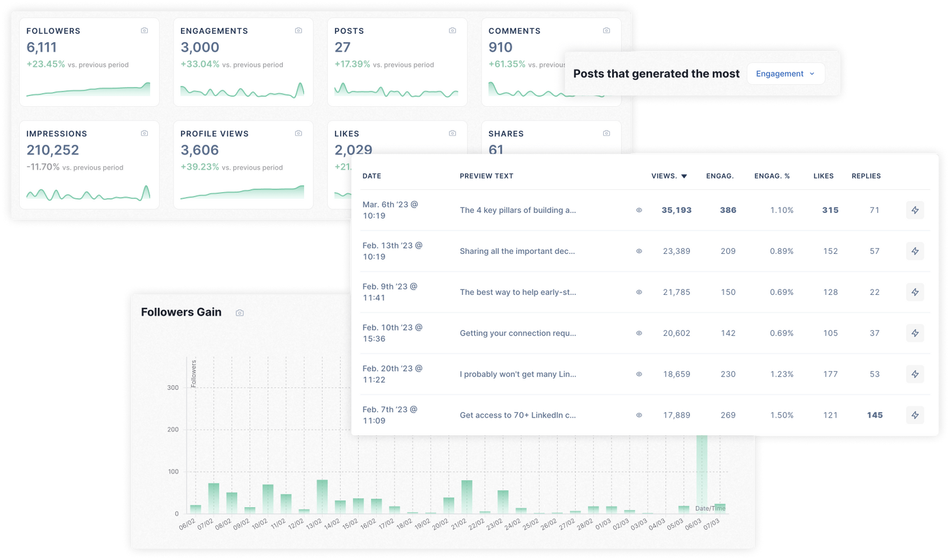Click the camera icon on the Profile Views card

(x=297, y=133)
